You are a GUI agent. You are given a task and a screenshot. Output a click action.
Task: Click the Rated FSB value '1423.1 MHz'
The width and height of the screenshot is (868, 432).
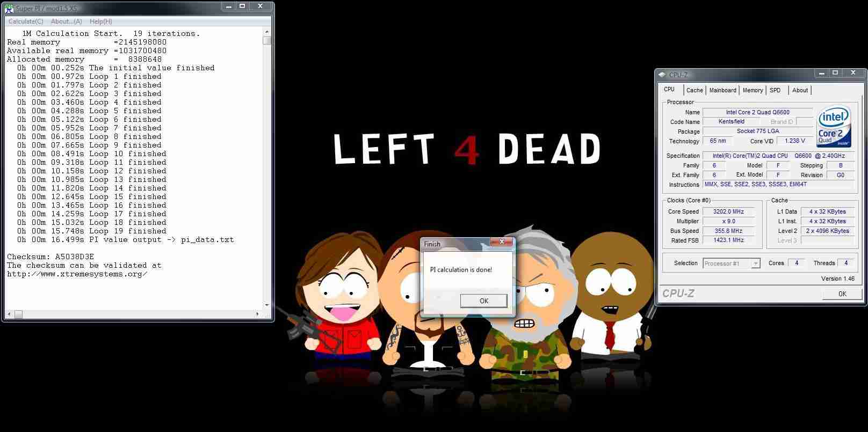728,240
